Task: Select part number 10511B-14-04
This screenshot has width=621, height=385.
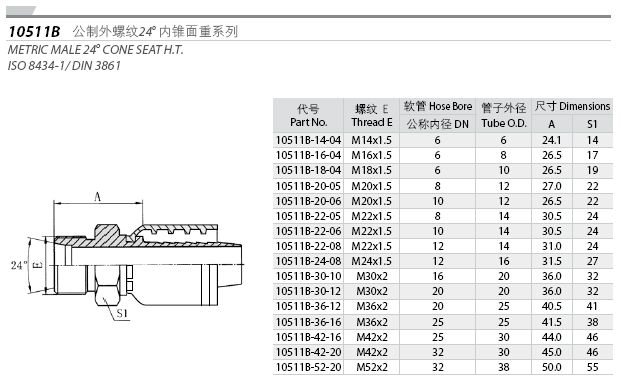Action: pyautogui.click(x=309, y=140)
